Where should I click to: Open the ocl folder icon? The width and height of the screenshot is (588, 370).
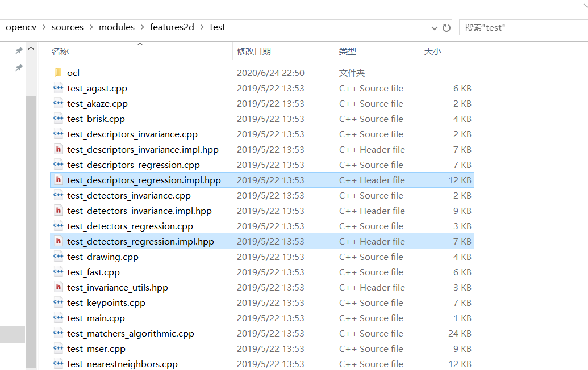(x=57, y=72)
